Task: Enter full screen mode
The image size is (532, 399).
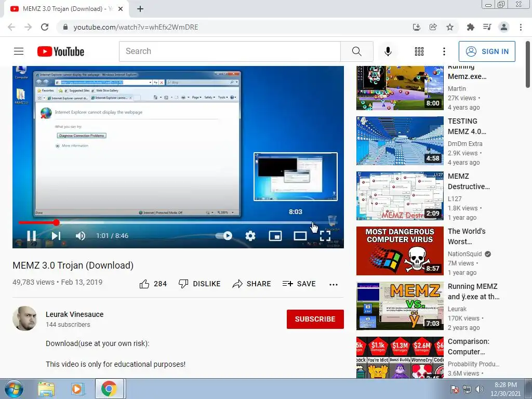Action: [x=325, y=235]
